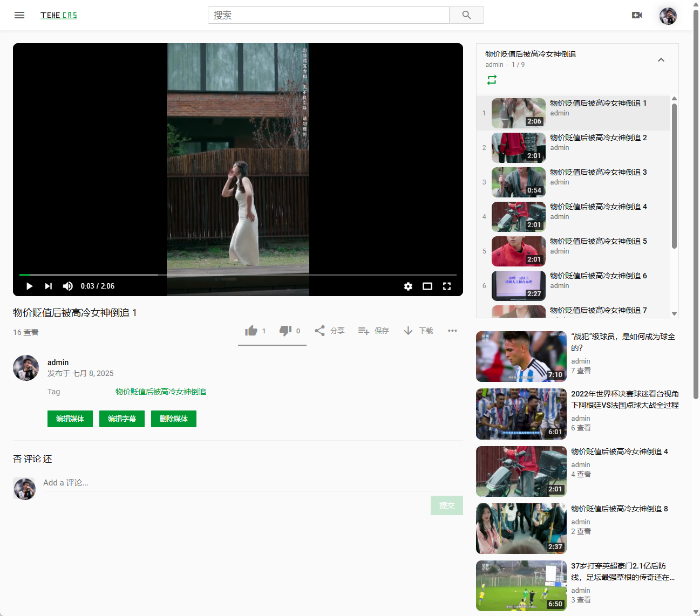
Task: Toggle dislike on the video
Action: tap(286, 330)
